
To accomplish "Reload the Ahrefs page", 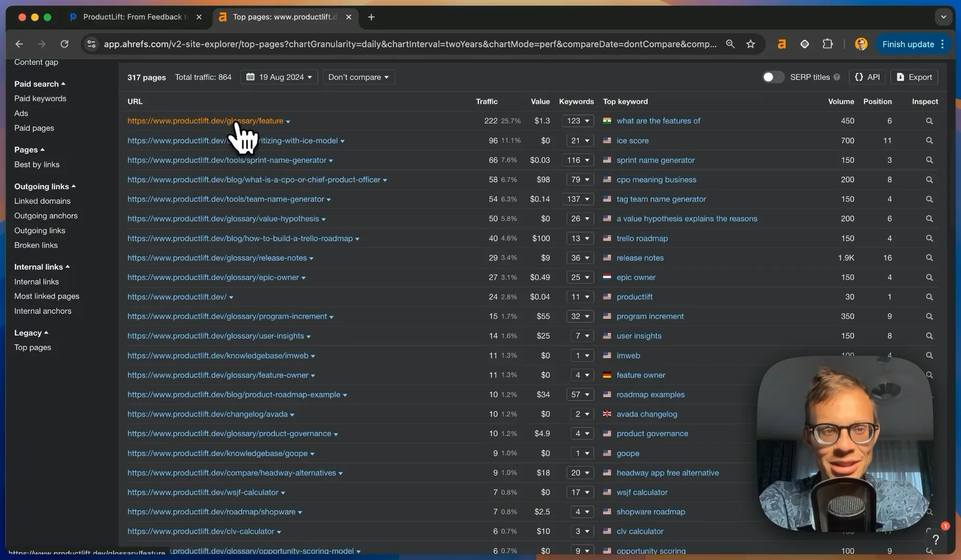I will pos(64,44).
